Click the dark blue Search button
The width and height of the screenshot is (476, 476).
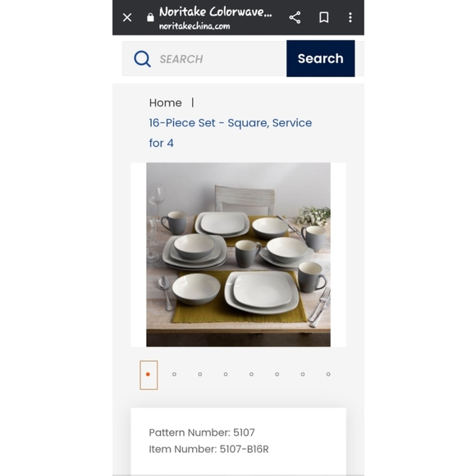pyautogui.click(x=321, y=58)
